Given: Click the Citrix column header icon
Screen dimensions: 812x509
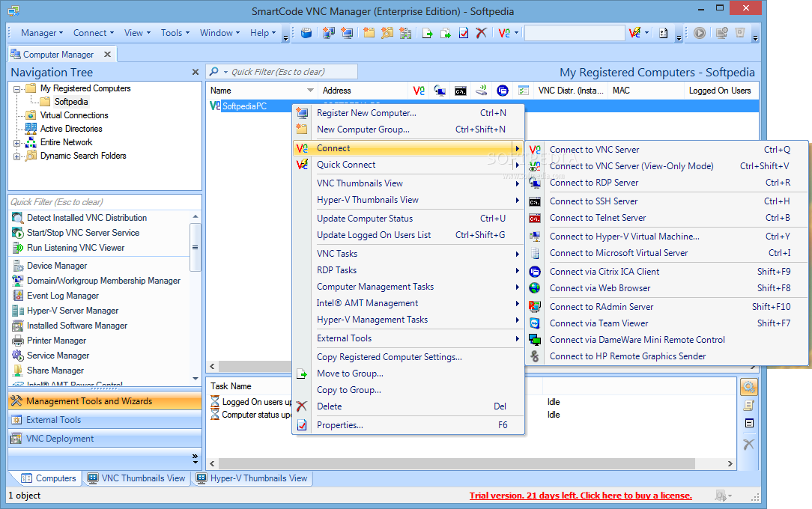Looking at the screenshot, I should point(503,91).
